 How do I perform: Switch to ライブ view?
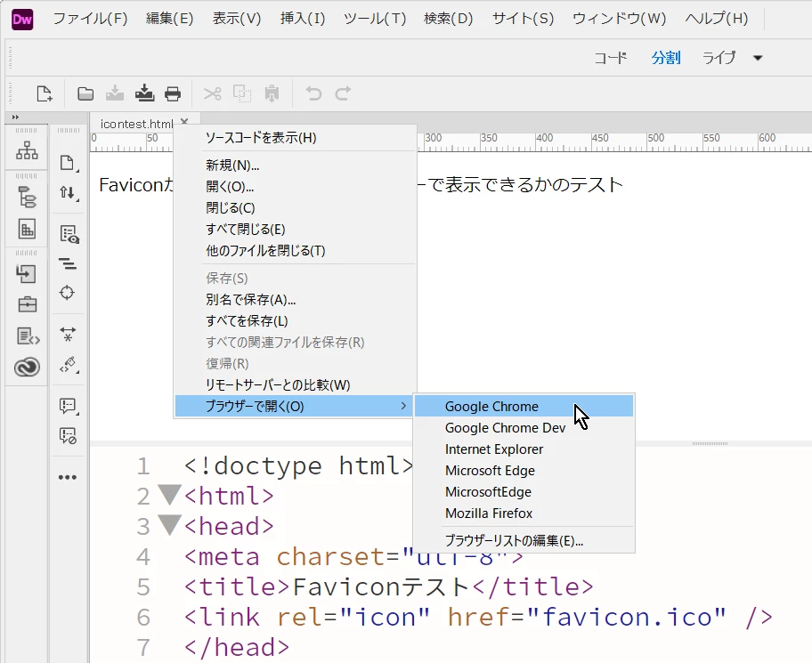pyautogui.click(x=719, y=58)
